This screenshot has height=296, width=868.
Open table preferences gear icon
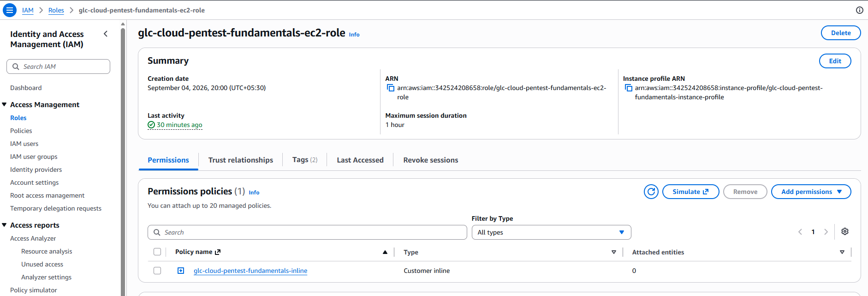(x=845, y=232)
